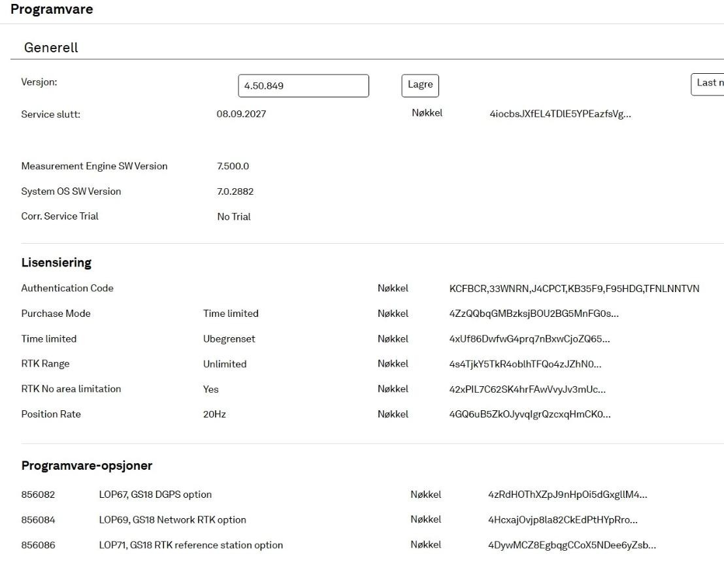Click the Position Rate value 20Hz
Image resolution: width=724 pixels, height=588 pixels.
(x=214, y=414)
